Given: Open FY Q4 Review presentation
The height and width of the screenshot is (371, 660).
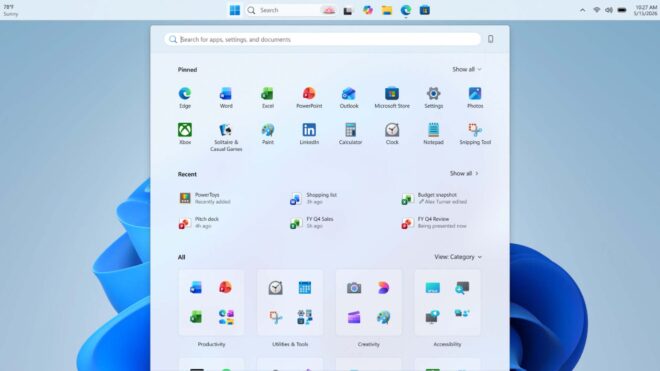Looking at the screenshot, I should click(x=434, y=222).
